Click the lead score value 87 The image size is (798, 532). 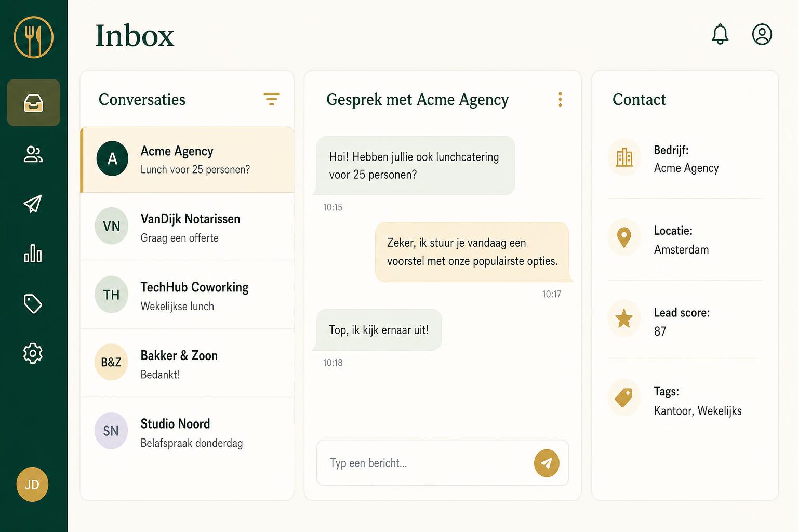coord(660,331)
